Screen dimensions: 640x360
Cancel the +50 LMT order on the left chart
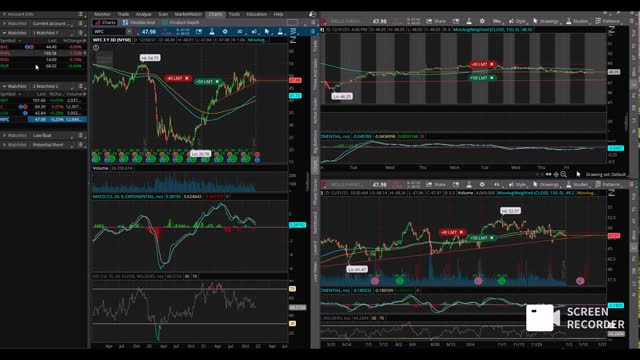[217, 82]
